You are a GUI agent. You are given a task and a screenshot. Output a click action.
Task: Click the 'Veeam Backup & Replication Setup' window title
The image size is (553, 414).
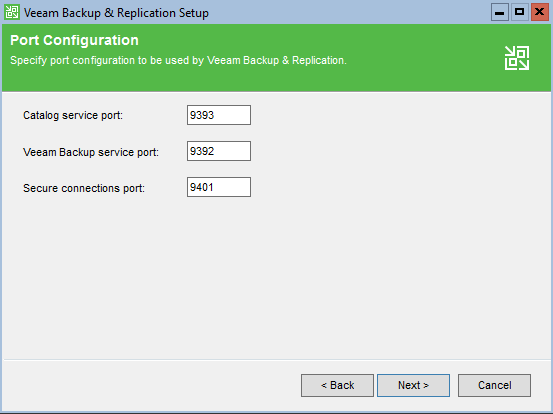click(116, 13)
